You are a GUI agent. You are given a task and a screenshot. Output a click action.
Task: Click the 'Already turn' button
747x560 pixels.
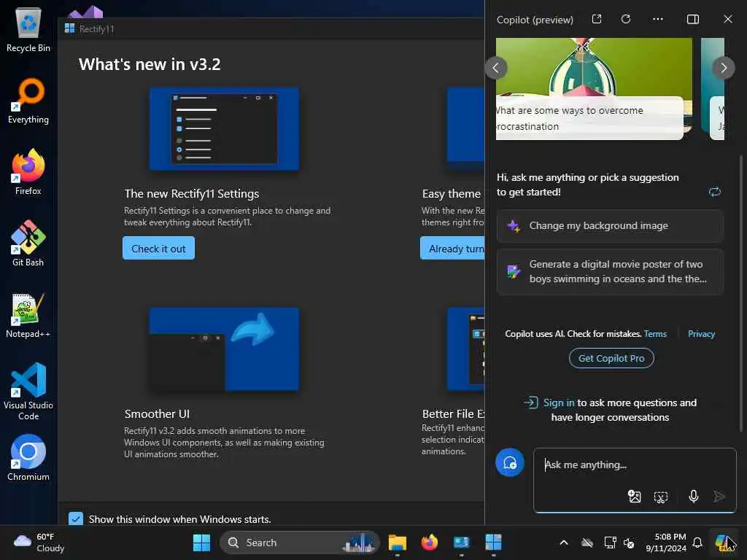point(452,249)
